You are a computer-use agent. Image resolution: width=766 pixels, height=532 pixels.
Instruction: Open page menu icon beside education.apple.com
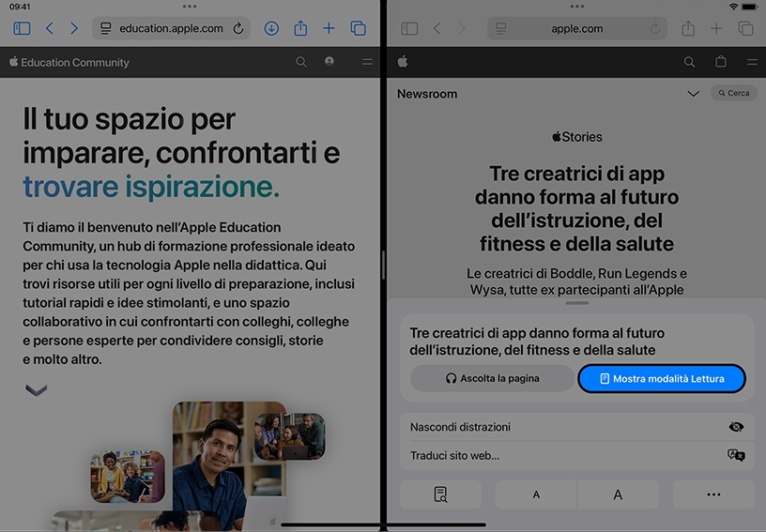point(105,28)
